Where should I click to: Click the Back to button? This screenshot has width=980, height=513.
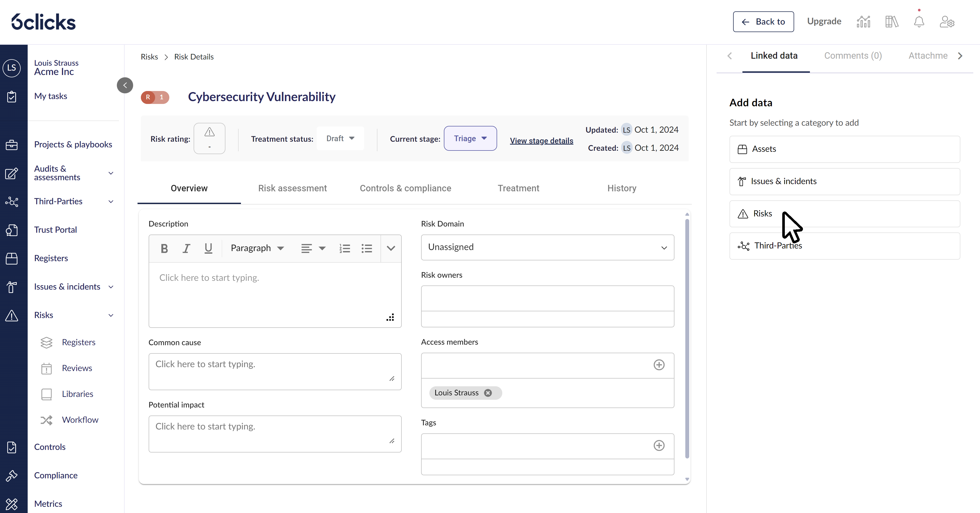[x=763, y=22]
